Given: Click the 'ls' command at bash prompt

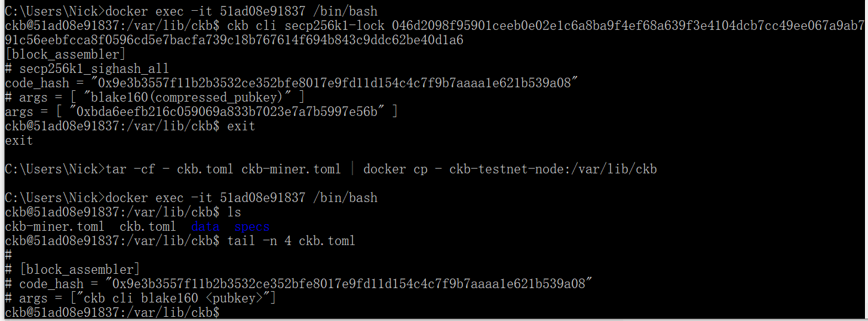Looking at the screenshot, I should (x=234, y=212).
